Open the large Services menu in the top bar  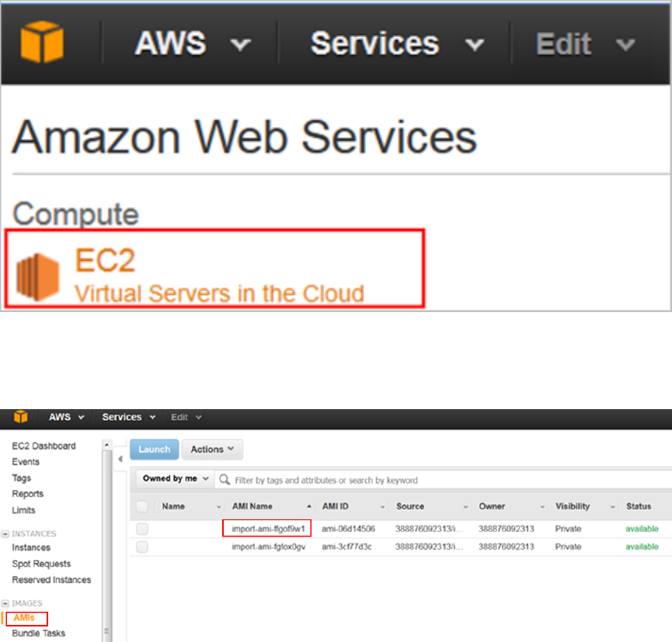396,43
